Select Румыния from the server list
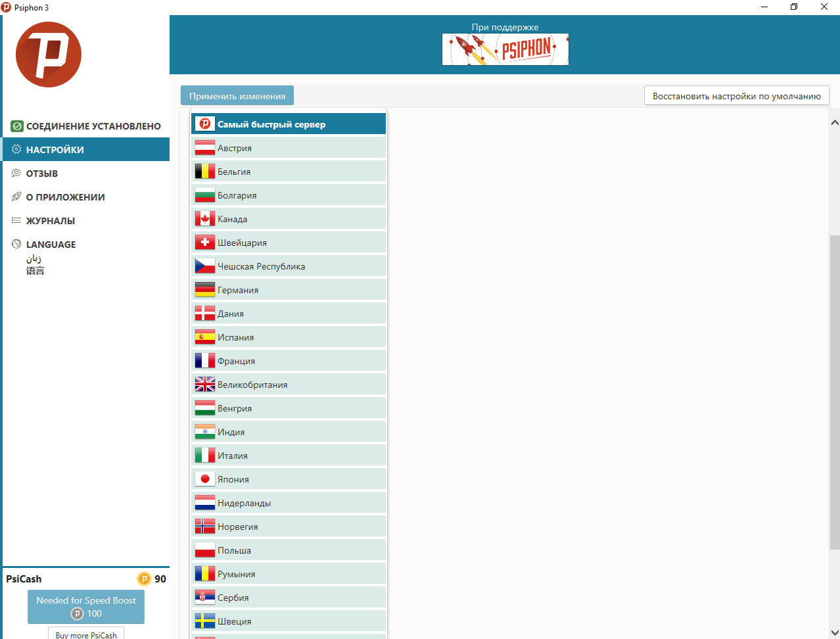This screenshot has width=840, height=639. pos(289,574)
